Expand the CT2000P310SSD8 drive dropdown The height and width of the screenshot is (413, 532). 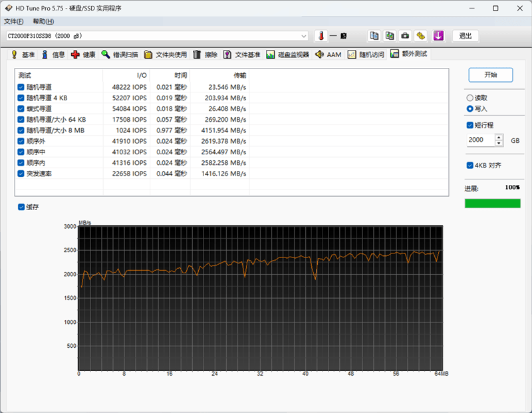[304, 36]
